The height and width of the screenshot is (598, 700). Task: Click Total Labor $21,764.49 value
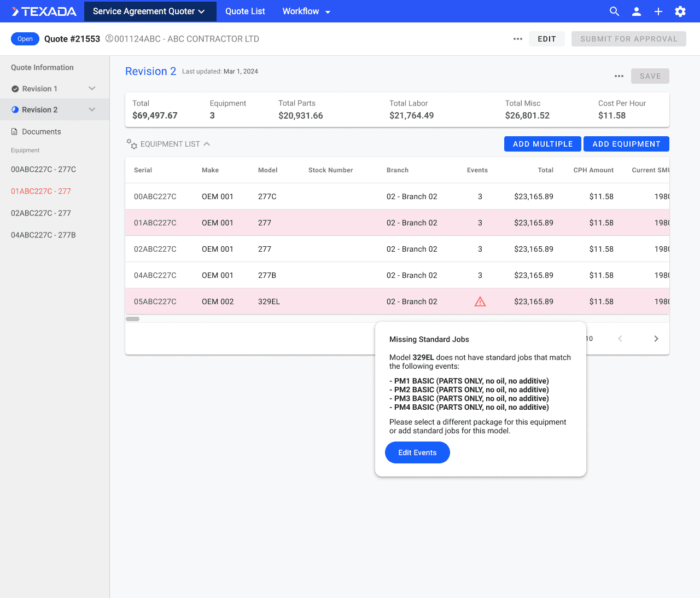412,115
